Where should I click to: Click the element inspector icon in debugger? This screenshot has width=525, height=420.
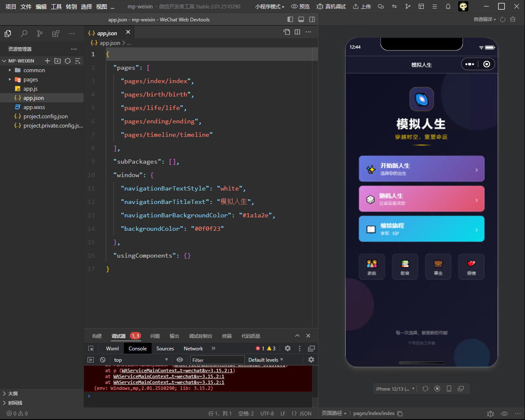(91, 349)
